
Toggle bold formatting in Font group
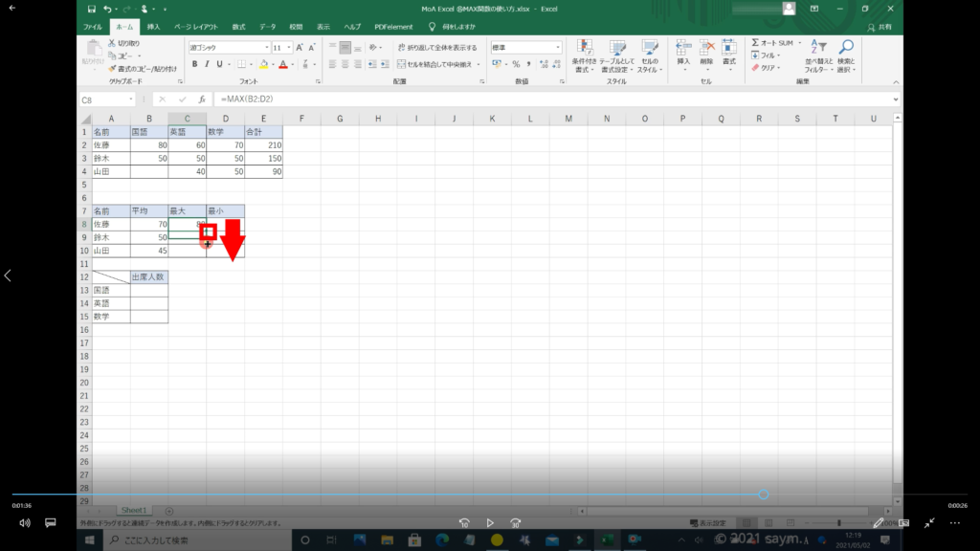(194, 64)
